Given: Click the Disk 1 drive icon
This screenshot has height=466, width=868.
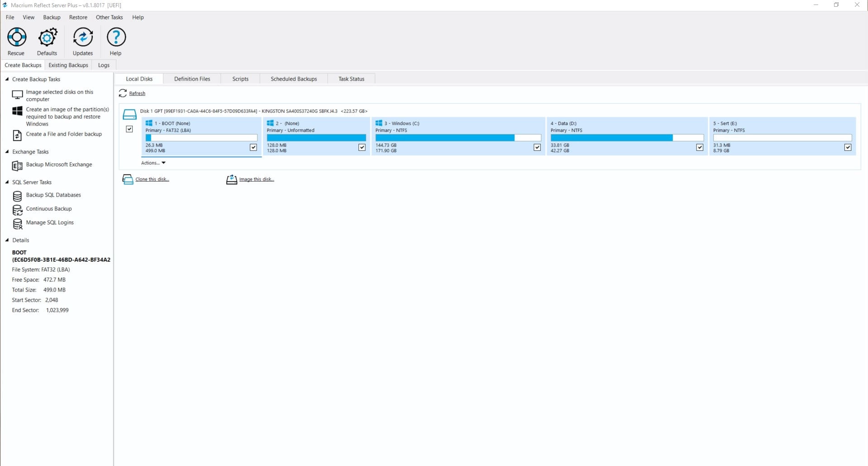Looking at the screenshot, I should click(x=129, y=114).
